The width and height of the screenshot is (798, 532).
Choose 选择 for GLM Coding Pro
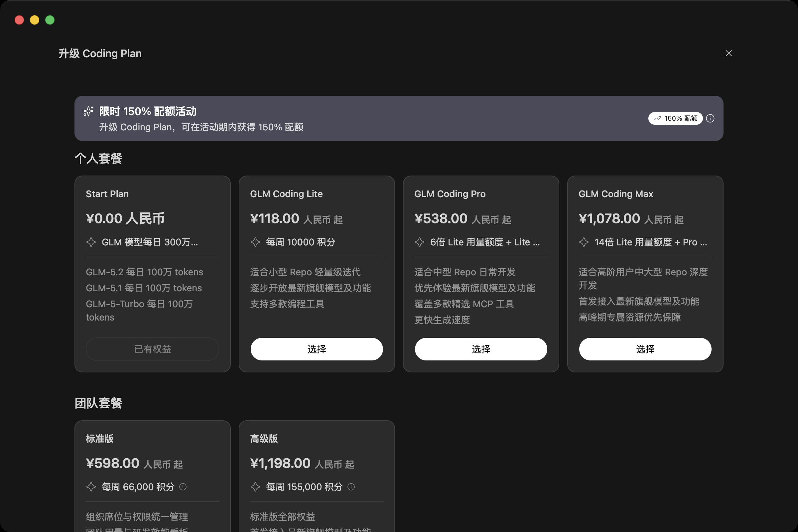click(481, 349)
